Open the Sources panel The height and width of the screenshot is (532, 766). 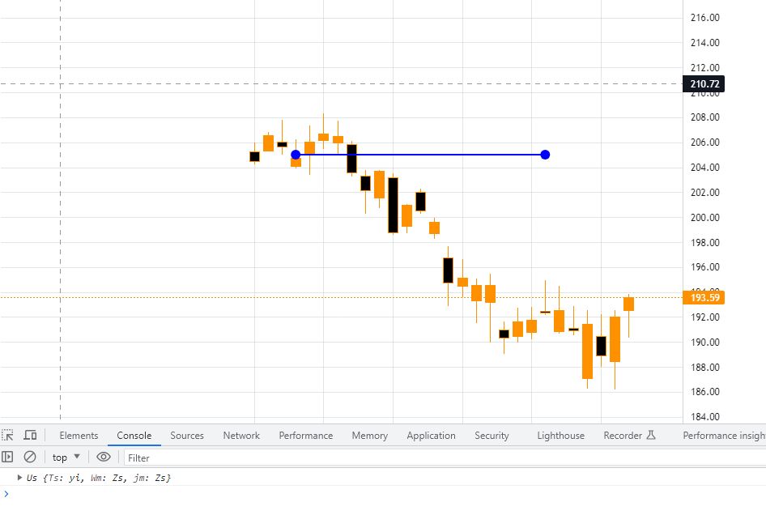pos(186,435)
